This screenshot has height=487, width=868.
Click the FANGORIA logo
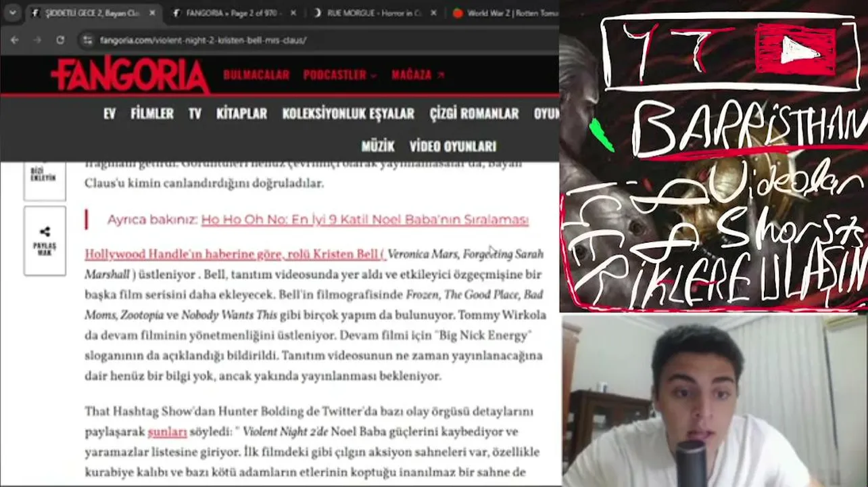pyautogui.click(x=130, y=74)
